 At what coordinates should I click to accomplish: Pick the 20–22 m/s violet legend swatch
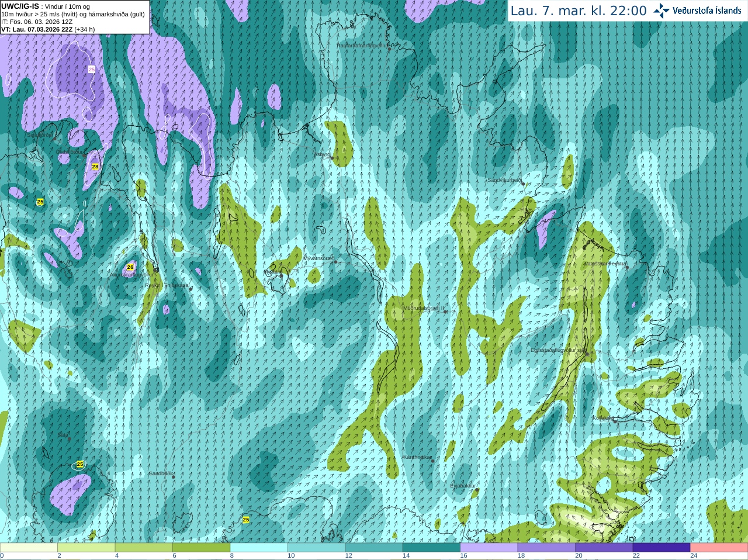click(604, 548)
